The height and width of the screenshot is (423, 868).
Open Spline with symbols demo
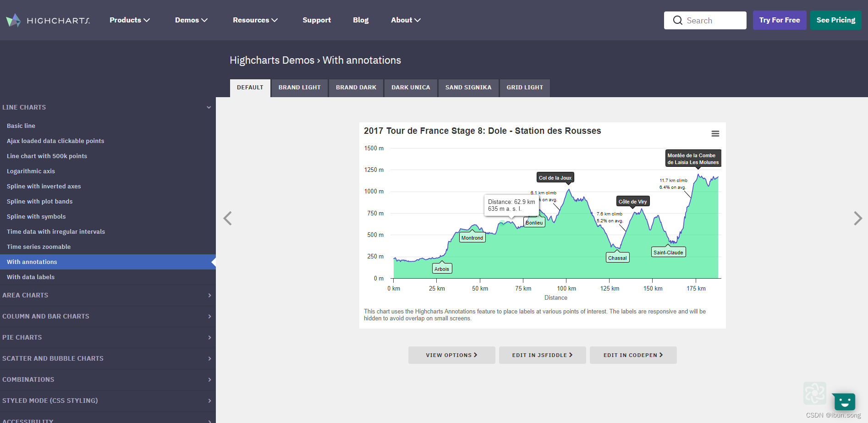coord(36,216)
